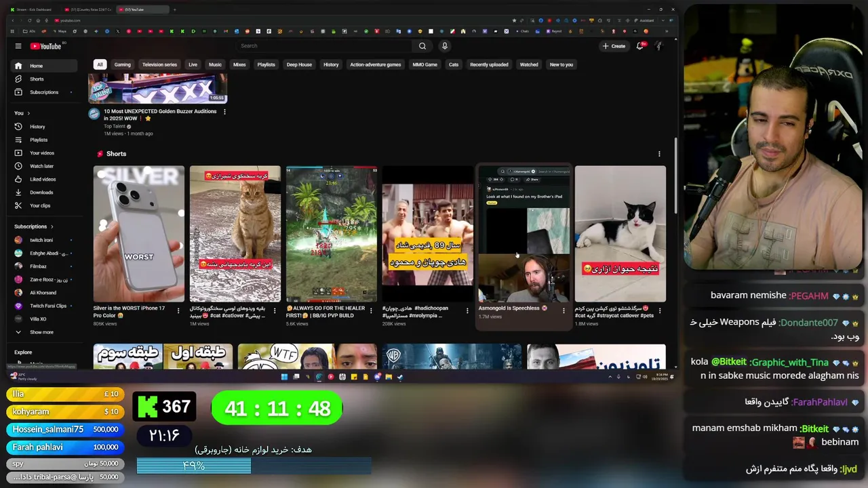
Task: Open options for Asmongold Is Speechless short
Action: tap(564, 310)
